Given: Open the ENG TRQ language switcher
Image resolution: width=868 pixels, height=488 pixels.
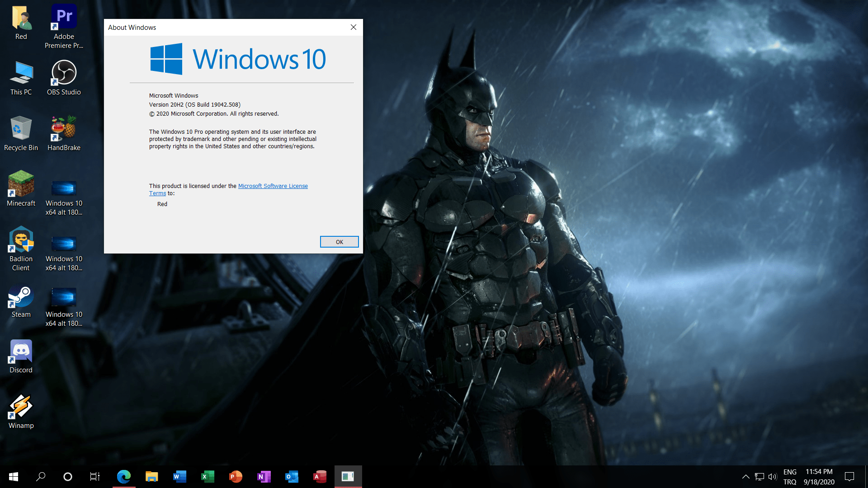Looking at the screenshot, I should click(x=790, y=477).
